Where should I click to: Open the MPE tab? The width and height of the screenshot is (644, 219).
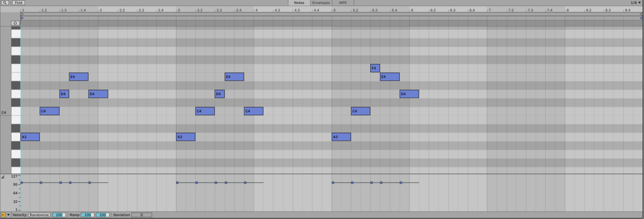pos(343,3)
